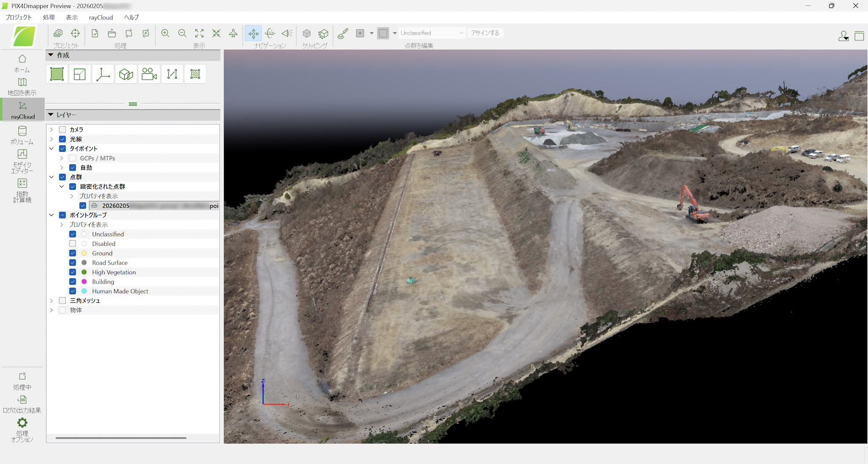Create a new video animation trajectory icon
Image resolution: width=868 pixels, height=464 pixels.
[x=149, y=74]
